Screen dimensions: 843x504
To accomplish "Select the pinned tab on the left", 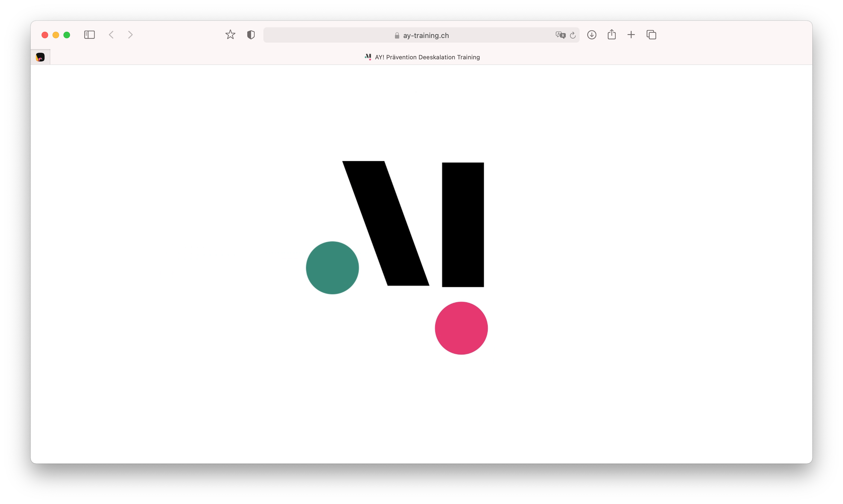I will 40,57.
